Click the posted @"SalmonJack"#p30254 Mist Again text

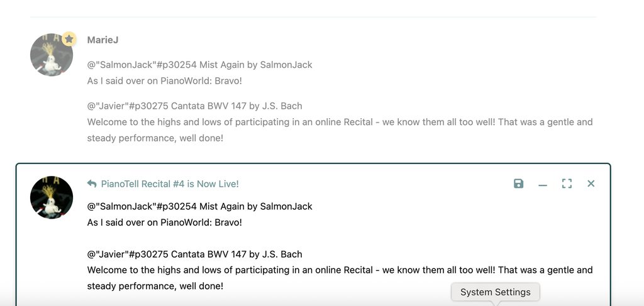point(199,65)
